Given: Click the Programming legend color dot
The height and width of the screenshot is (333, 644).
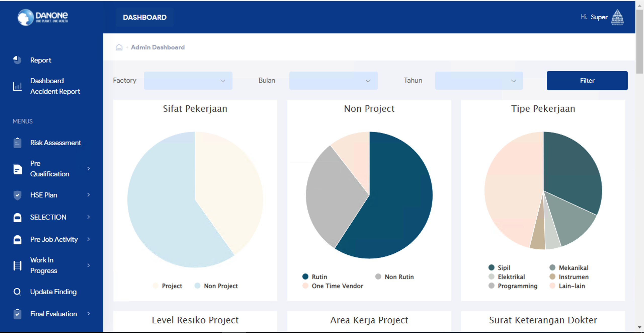Looking at the screenshot, I should (491, 286).
